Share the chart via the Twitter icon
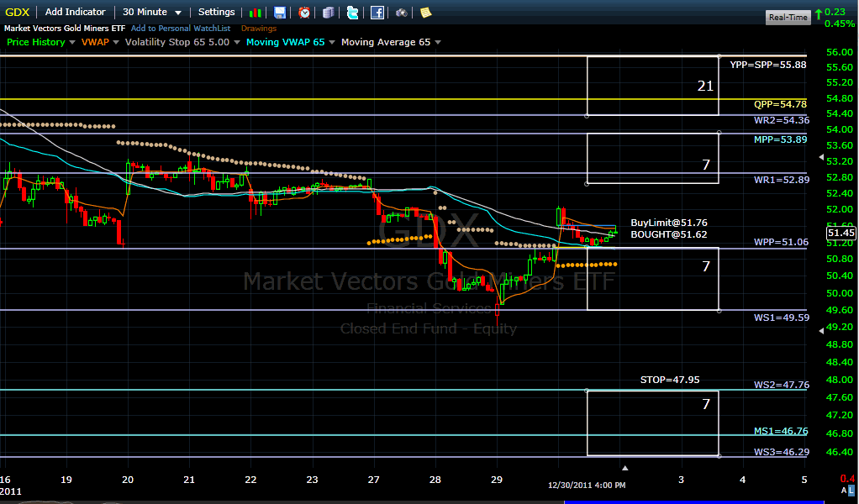 [x=353, y=13]
